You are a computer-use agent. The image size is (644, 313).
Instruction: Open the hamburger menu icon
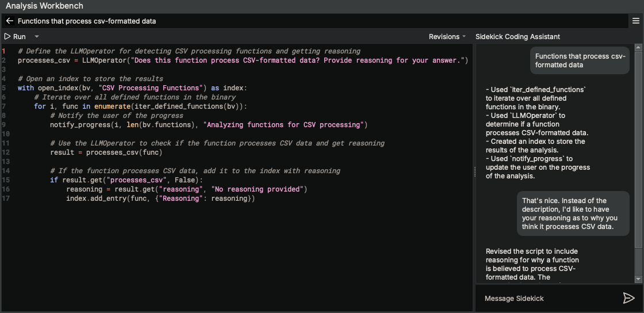[636, 21]
